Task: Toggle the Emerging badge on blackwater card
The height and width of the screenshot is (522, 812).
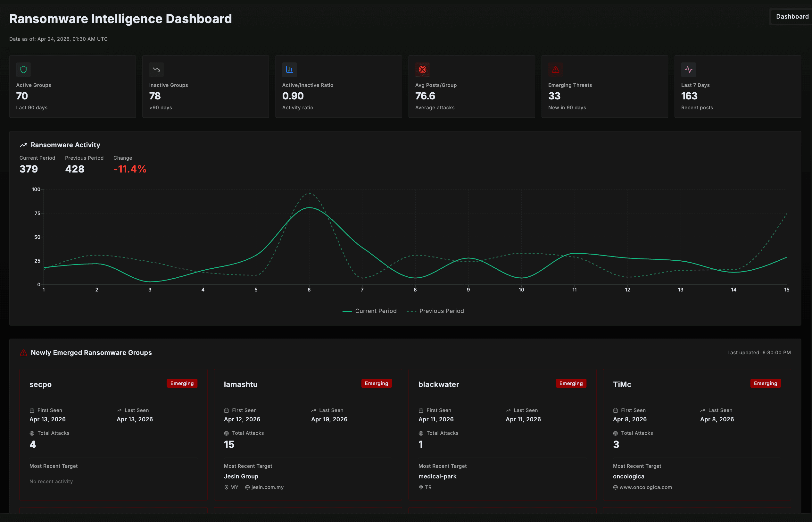Action: pyautogui.click(x=571, y=383)
